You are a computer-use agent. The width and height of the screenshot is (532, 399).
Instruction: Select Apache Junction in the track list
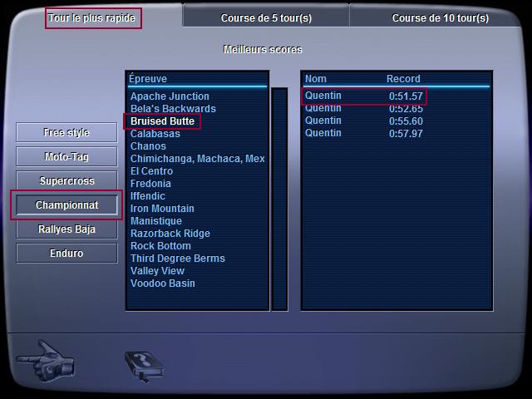170,96
